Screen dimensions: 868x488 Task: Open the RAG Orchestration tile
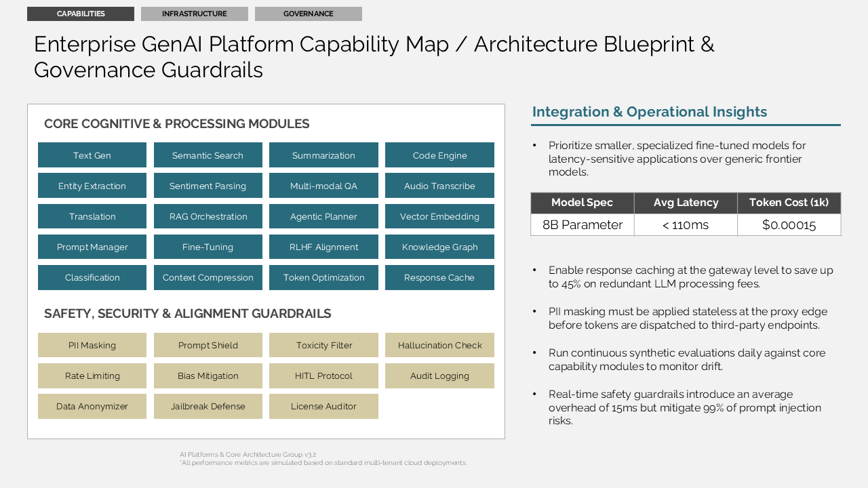[x=208, y=216]
